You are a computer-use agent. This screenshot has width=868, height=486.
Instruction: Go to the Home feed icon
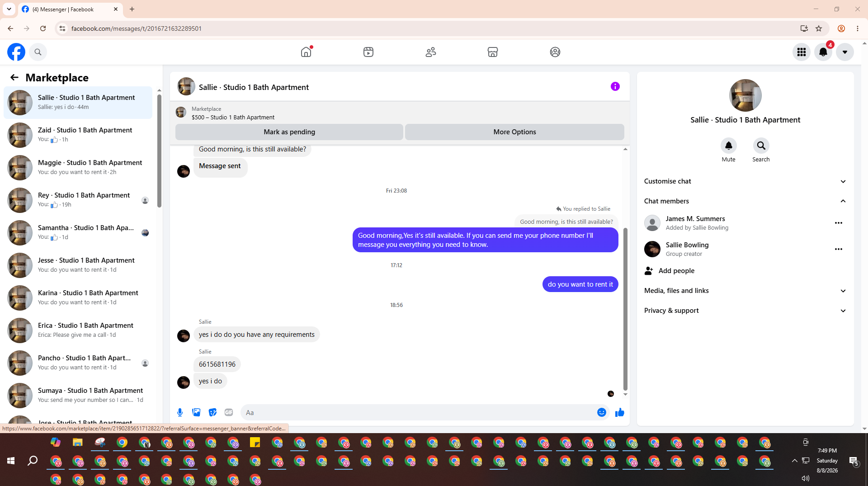click(x=306, y=52)
